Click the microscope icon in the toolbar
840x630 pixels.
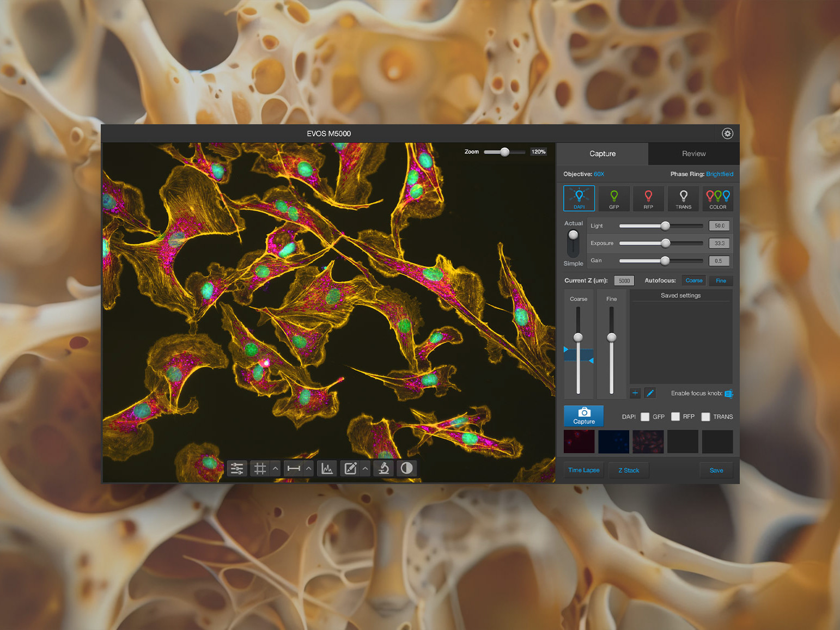click(384, 469)
